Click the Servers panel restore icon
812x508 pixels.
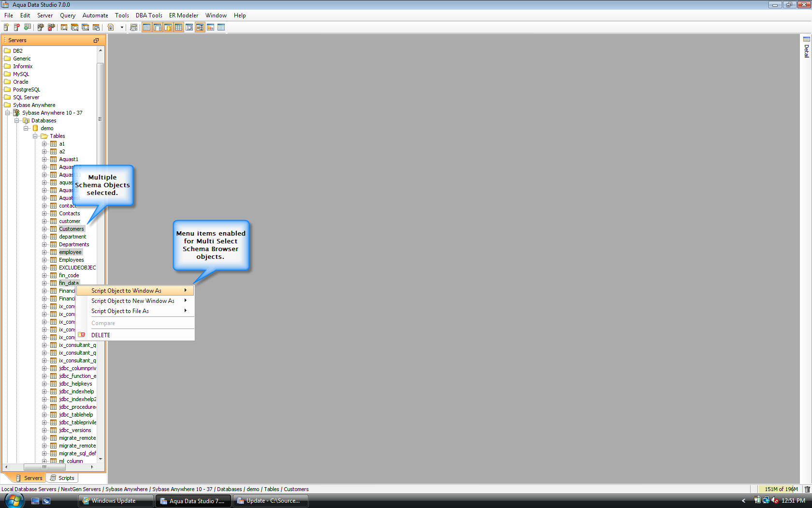[x=96, y=40]
